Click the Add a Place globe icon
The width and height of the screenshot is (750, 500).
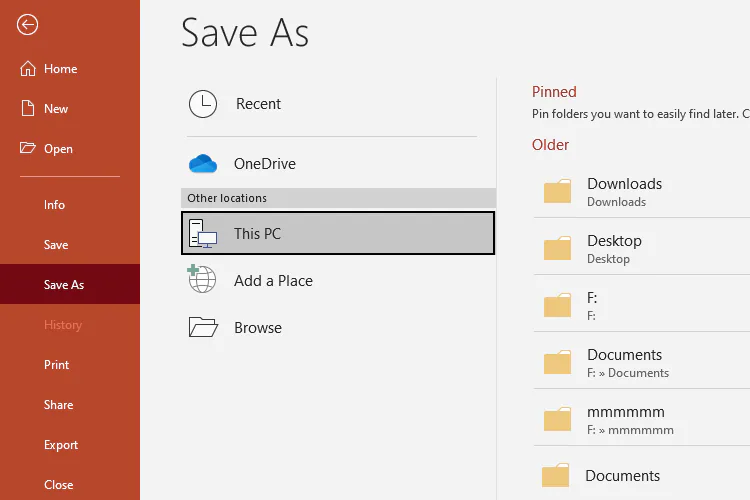202,280
